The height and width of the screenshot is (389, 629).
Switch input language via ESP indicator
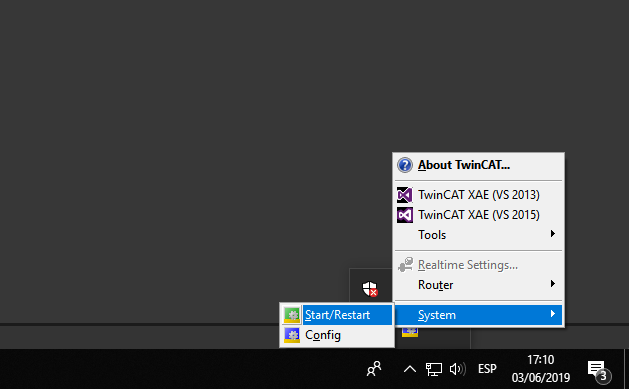[487, 369]
